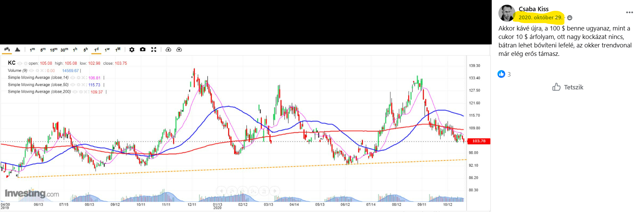
Task: Click the cloud download chart layout icon
Action: point(168,49)
